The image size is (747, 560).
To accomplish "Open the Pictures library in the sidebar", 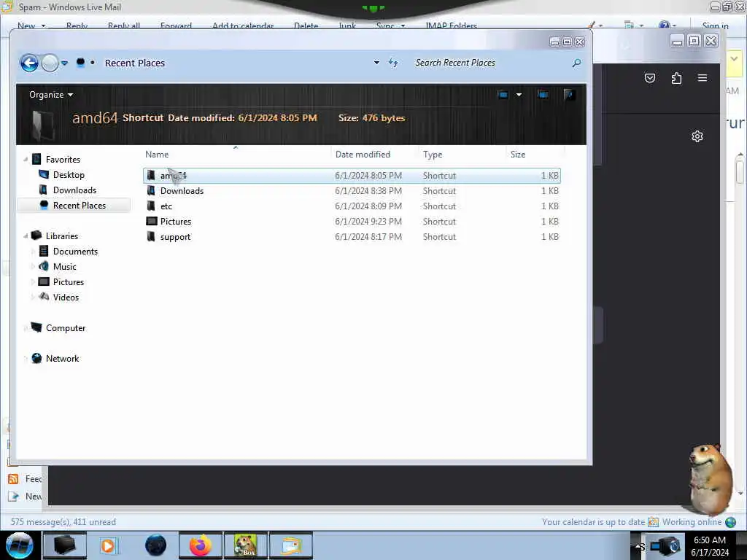I will click(69, 282).
